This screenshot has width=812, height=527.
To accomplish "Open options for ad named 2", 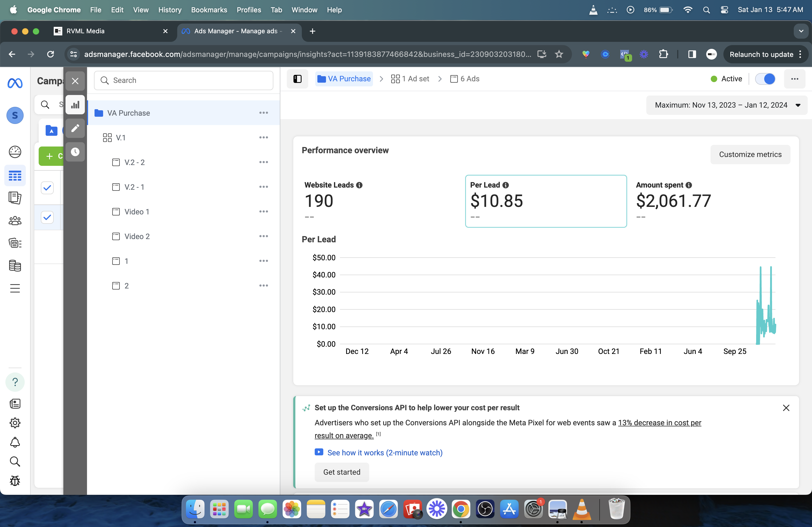I will pyautogui.click(x=263, y=286).
